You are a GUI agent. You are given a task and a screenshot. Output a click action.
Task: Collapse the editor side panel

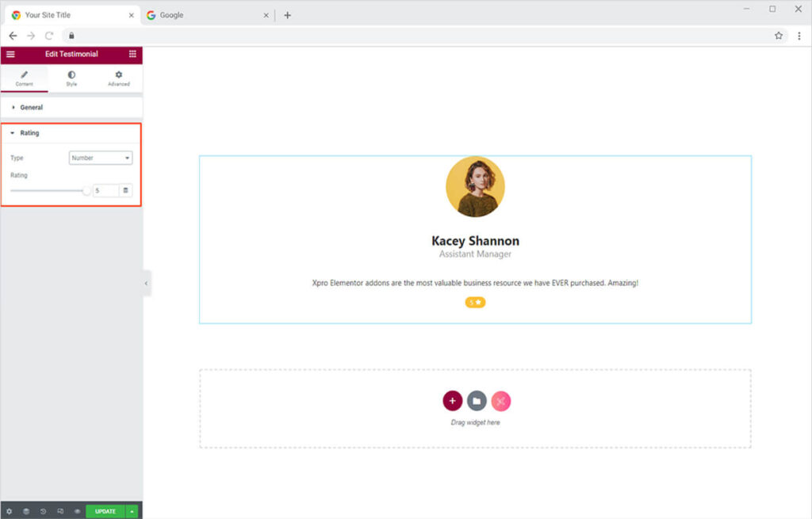pos(147,283)
